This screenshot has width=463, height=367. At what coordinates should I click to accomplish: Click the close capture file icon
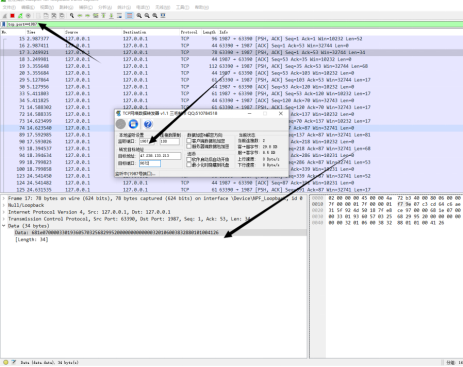click(54, 16)
